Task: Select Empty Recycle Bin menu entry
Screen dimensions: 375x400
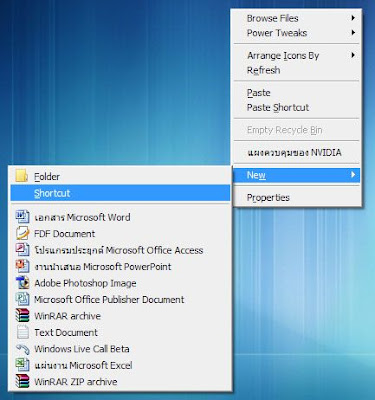Action: click(296, 130)
